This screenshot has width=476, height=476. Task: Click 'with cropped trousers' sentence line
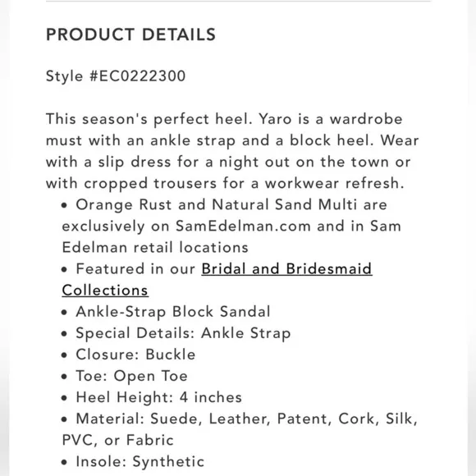point(225,183)
